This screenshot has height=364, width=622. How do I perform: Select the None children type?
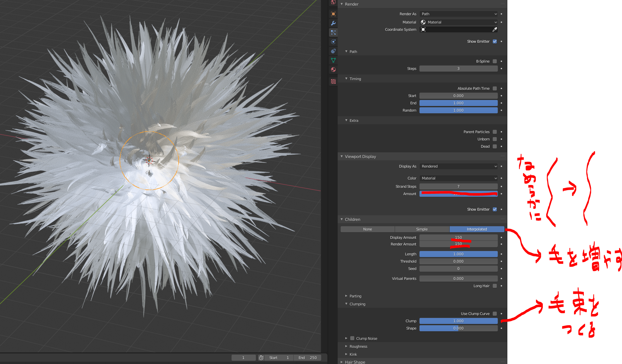pyautogui.click(x=368, y=229)
